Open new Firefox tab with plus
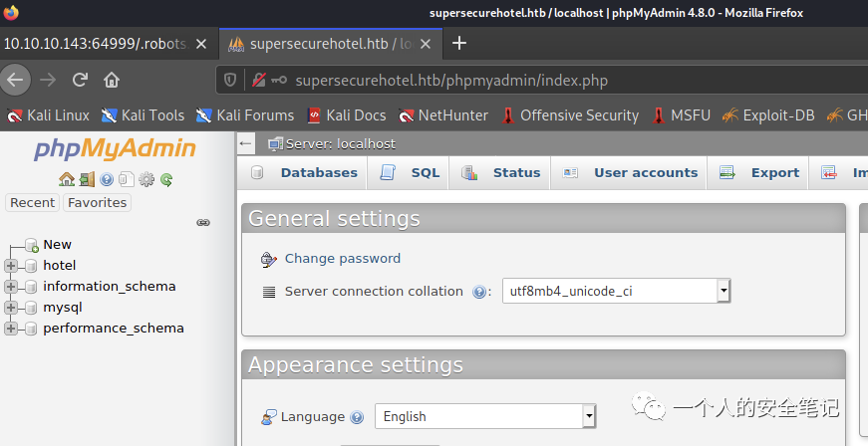The width and height of the screenshot is (868, 446). [x=458, y=43]
